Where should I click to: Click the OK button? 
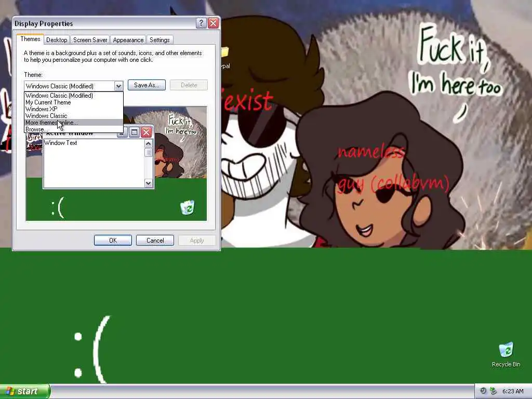(113, 240)
